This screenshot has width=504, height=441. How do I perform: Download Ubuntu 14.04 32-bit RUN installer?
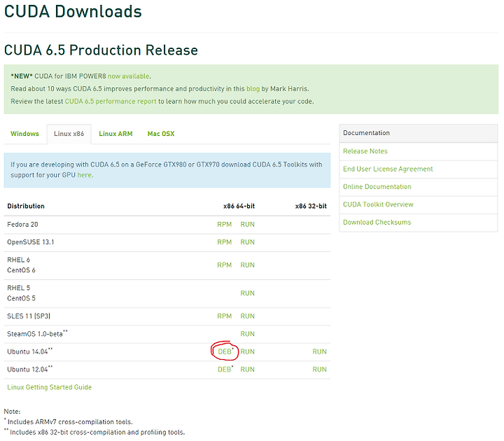[319, 351]
